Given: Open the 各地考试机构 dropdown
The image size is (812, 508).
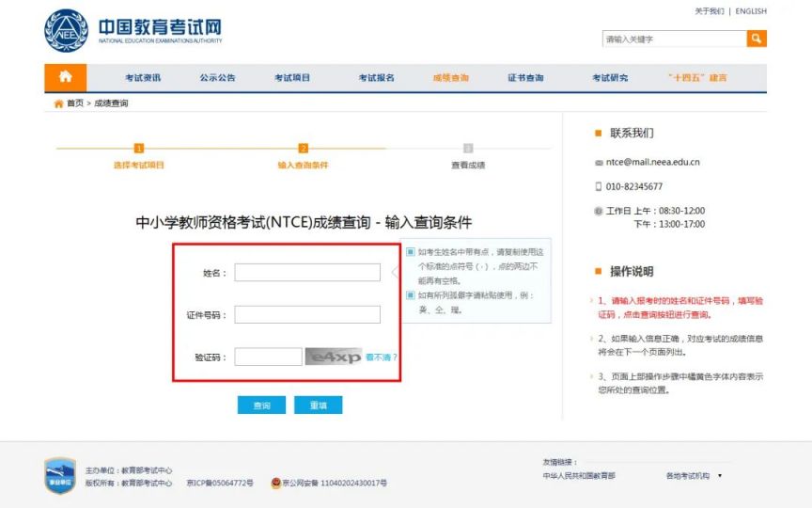Looking at the screenshot, I should [694, 476].
